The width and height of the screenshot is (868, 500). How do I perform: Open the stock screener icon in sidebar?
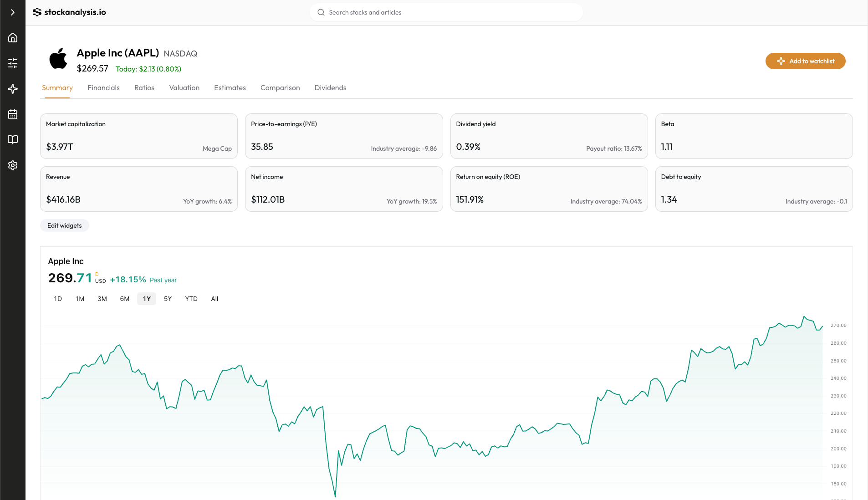tap(12, 63)
